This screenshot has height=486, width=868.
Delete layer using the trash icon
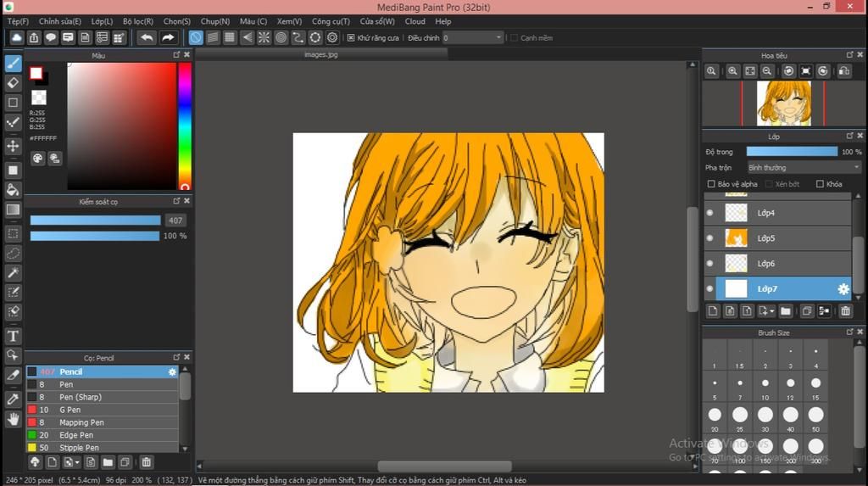tap(845, 311)
